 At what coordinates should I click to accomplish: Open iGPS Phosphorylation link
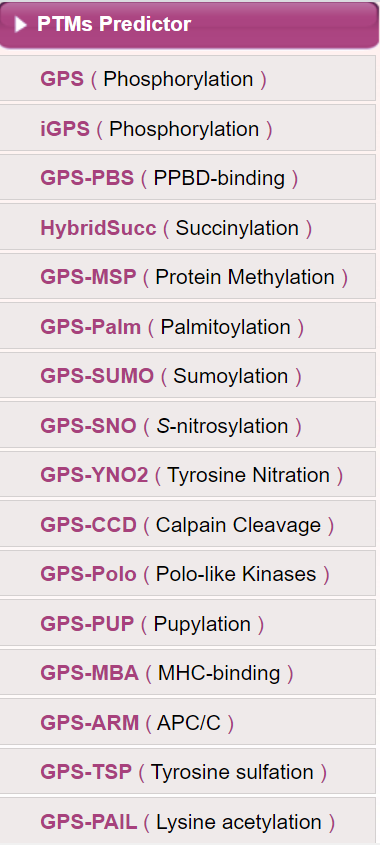[x=187, y=128]
